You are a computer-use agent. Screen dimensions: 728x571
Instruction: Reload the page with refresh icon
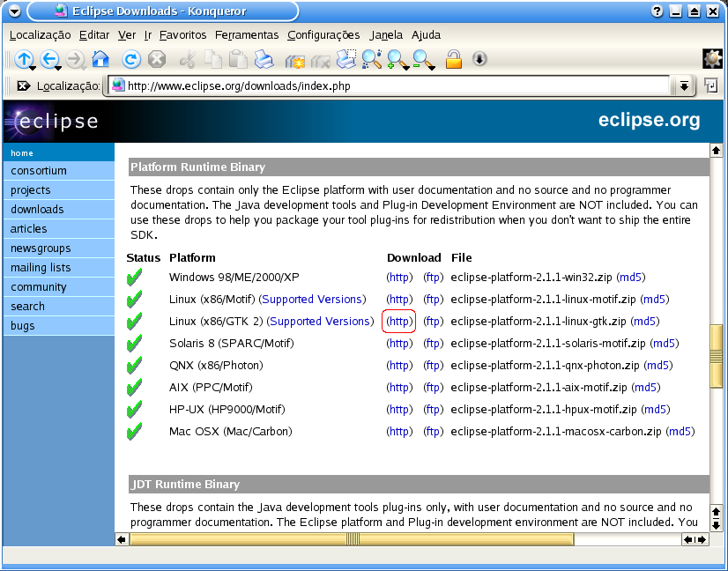pos(131,59)
